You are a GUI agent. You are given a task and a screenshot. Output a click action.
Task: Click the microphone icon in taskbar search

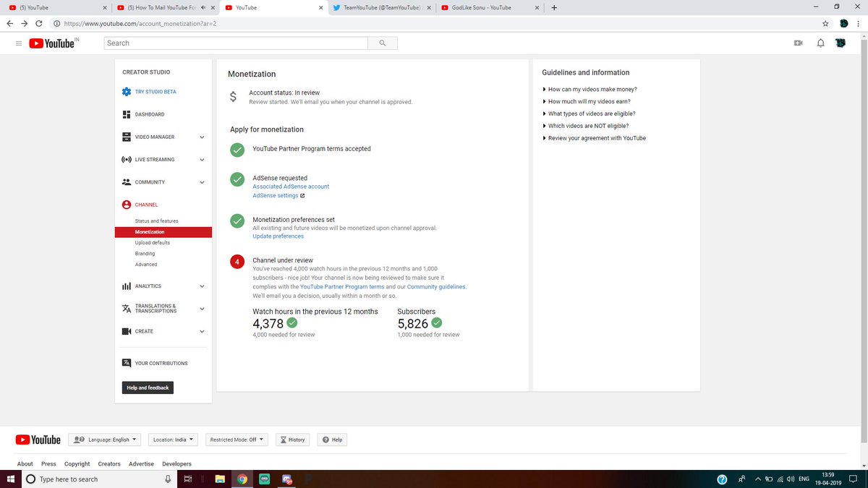pyautogui.click(x=168, y=479)
